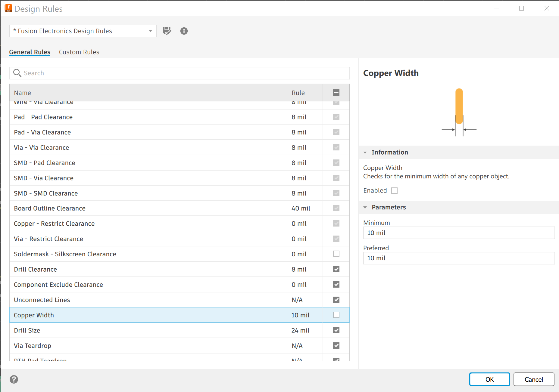Screen dimensions: 559x392
Task: Select the Pad - Via Clearance row
Action: [x=180, y=132]
